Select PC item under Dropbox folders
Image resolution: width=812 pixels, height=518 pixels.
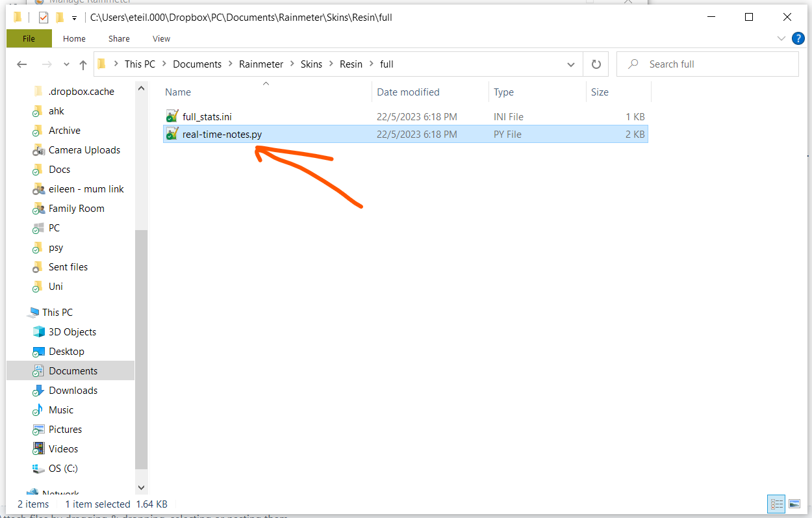click(54, 228)
